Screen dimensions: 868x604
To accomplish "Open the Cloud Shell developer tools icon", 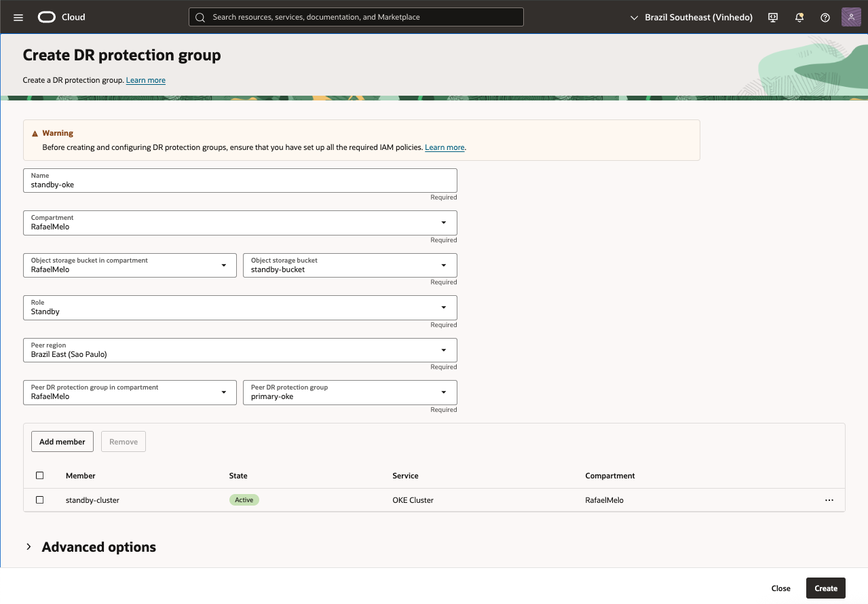I will (x=772, y=18).
